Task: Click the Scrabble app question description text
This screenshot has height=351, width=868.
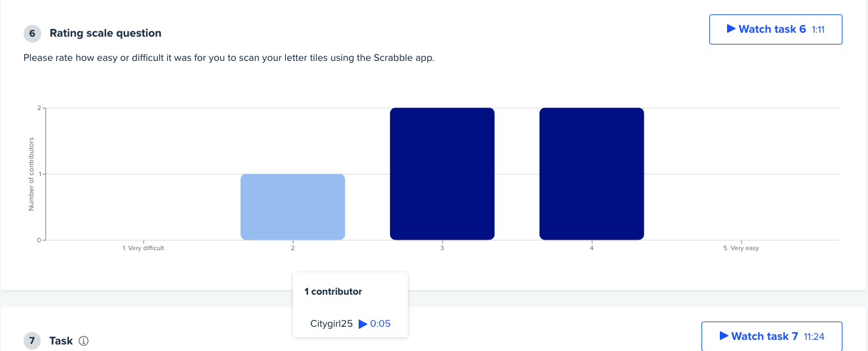Action: (229, 58)
